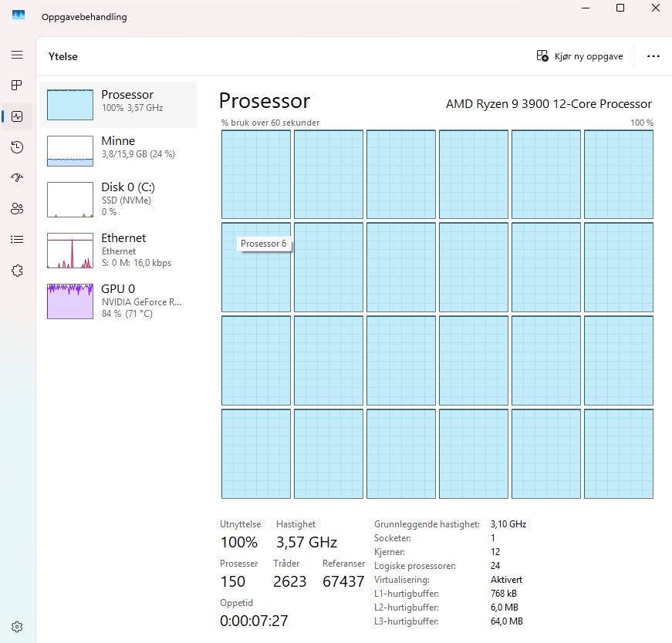Screen dimensions: 672x643
Task: Select Ethernet in performance list
Action: (x=118, y=250)
